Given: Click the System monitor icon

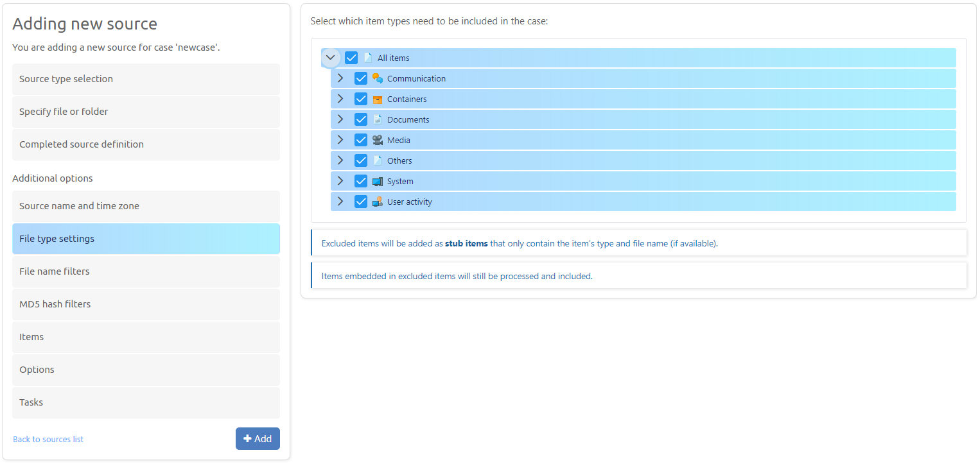Looking at the screenshot, I should (377, 180).
